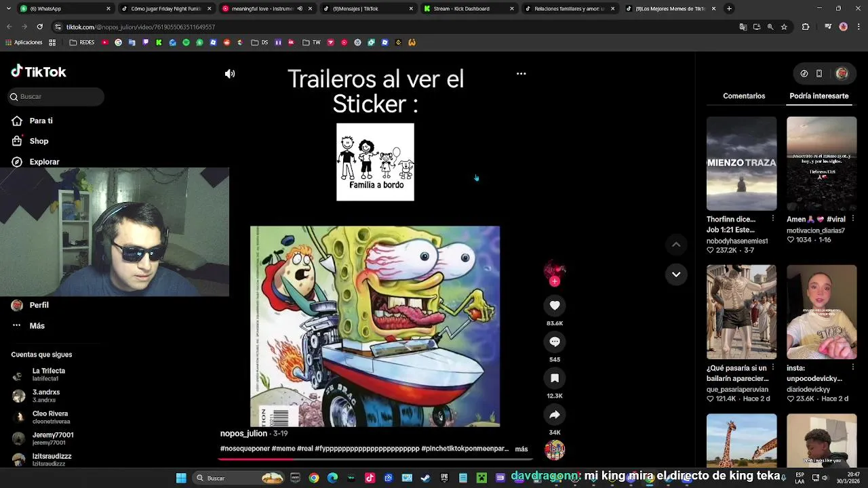Screen dimensions: 868x488
Task: Bookmark this page with the star icon
Action: [784, 26]
